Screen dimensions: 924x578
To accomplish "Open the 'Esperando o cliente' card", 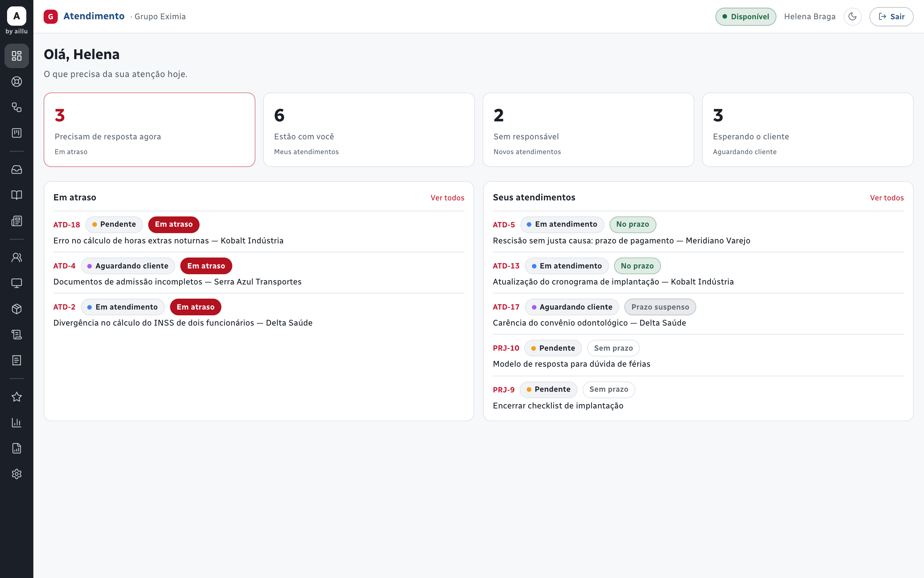I will coord(808,130).
